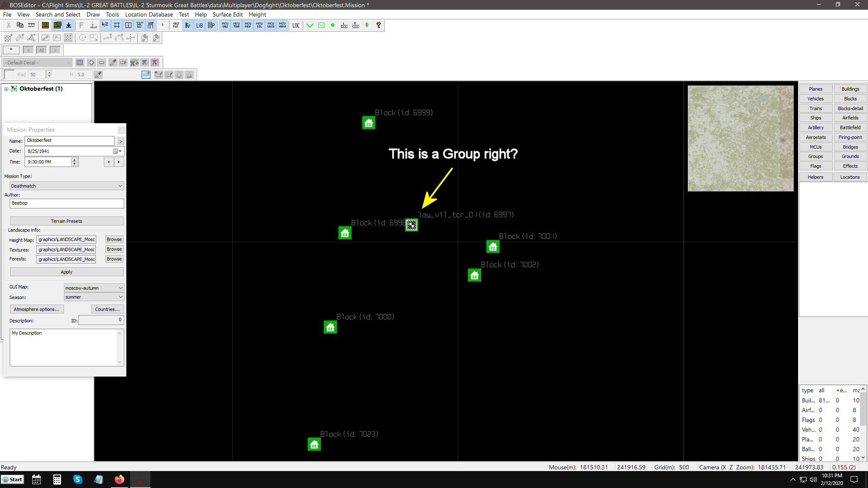Click the LOC toolbar icon
The width and height of the screenshot is (868, 488).
pyautogui.click(x=296, y=25)
